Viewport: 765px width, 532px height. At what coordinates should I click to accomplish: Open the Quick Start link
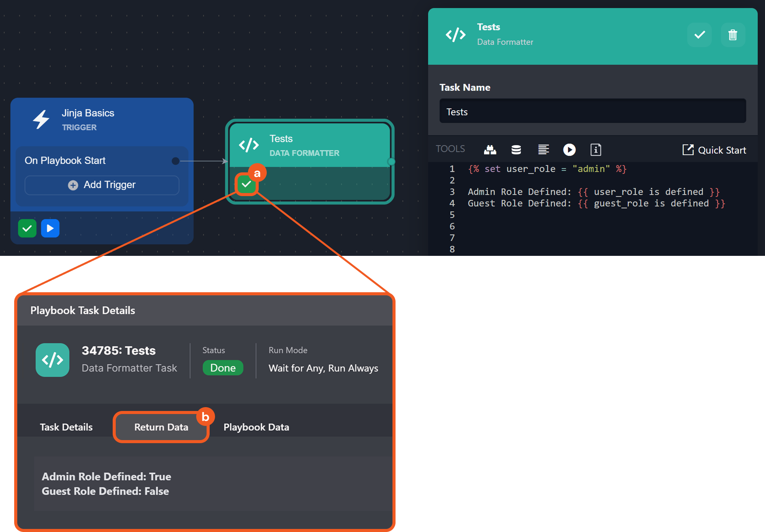pos(714,150)
